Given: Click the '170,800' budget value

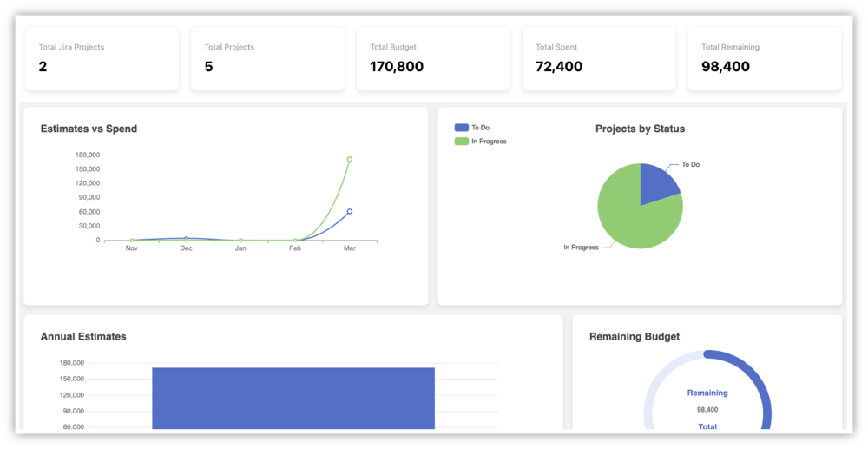Looking at the screenshot, I should pyautogui.click(x=397, y=67).
